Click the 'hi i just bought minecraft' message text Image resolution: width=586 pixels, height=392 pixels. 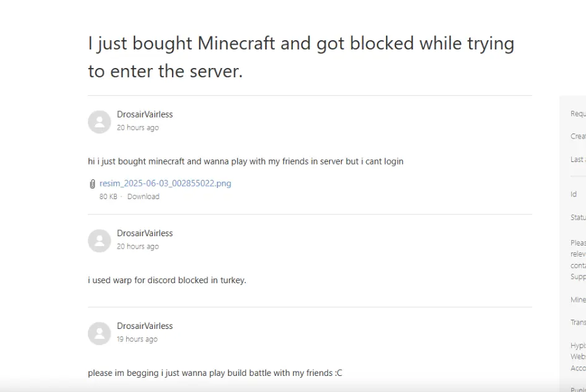pyautogui.click(x=246, y=161)
